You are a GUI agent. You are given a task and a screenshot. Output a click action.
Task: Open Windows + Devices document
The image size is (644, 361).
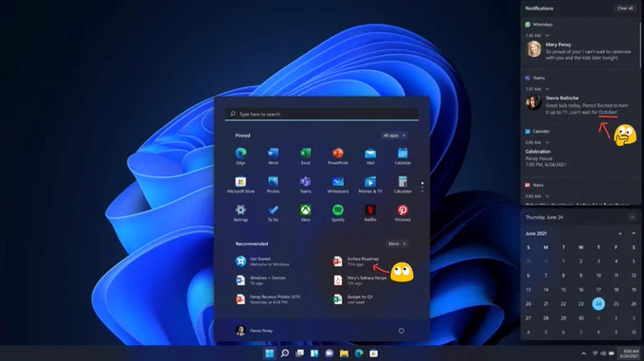260,280
